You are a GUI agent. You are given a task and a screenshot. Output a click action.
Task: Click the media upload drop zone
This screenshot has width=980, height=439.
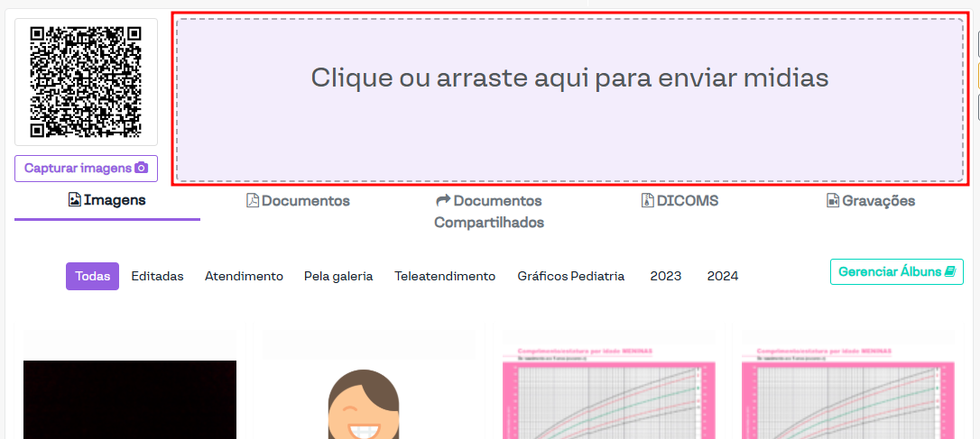pos(569,99)
